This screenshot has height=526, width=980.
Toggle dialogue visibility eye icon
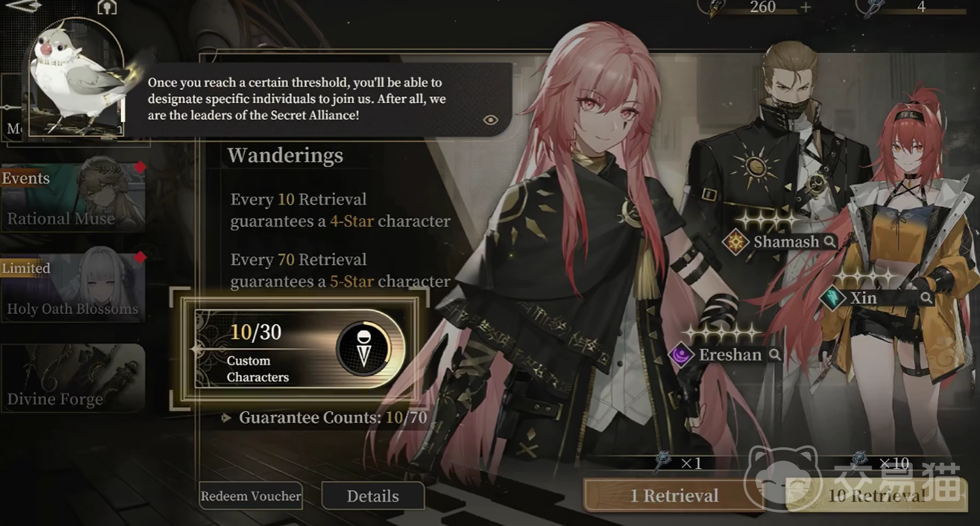tap(491, 120)
